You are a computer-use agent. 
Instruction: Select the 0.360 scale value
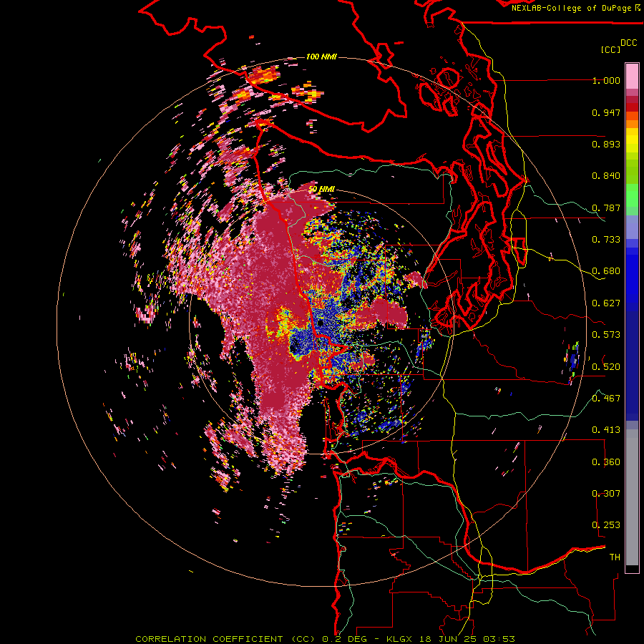click(606, 462)
